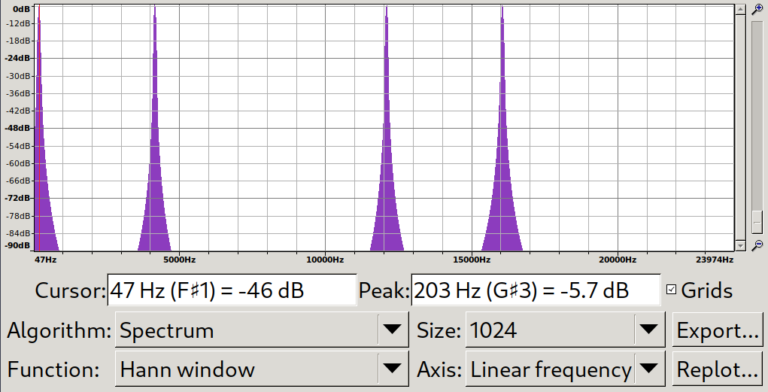Click the Peak value field
Viewport: 768px width, 392px height.
coord(536,291)
